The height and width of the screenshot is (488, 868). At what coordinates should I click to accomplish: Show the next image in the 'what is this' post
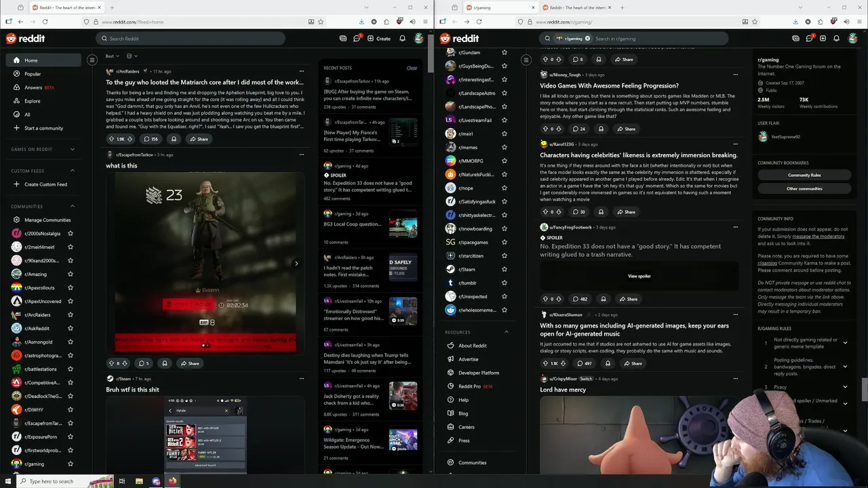point(296,264)
